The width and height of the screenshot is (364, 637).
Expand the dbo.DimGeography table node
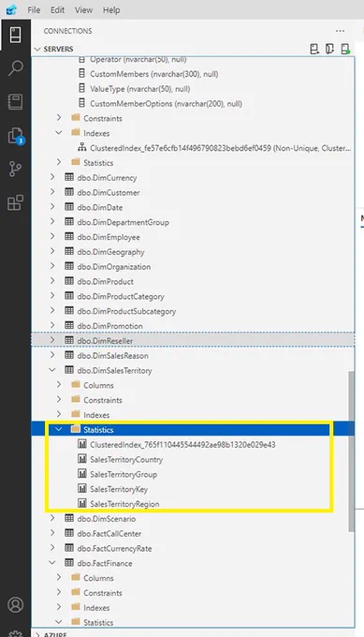pos(52,251)
